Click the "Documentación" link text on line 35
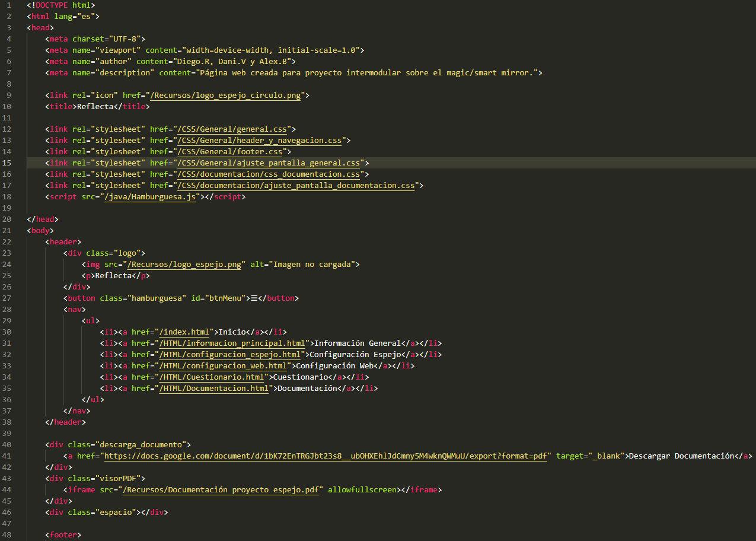The height and width of the screenshot is (541, 756). click(x=307, y=388)
